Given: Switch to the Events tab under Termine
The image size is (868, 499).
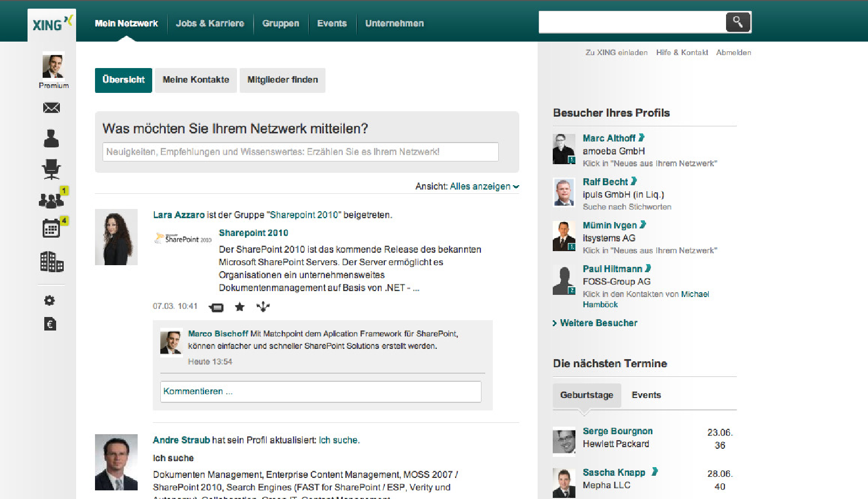Looking at the screenshot, I should [646, 395].
